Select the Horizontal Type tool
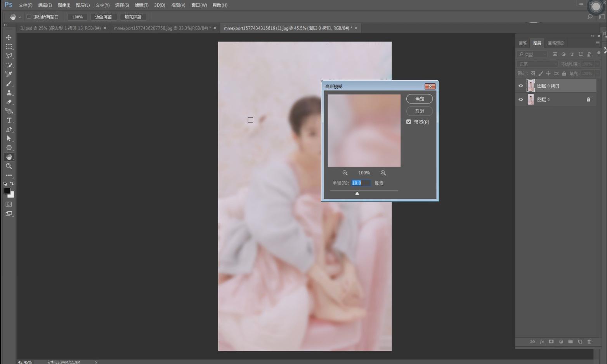This screenshot has width=607, height=364. [9, 121]
